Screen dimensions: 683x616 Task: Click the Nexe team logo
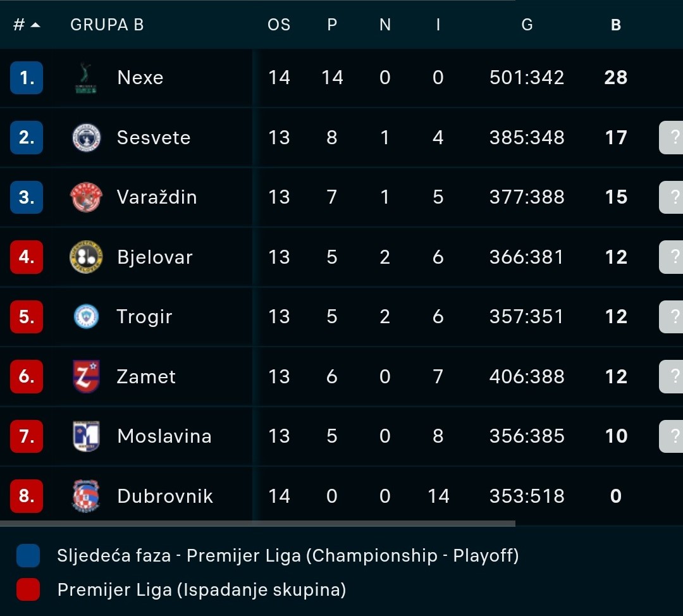tap(86, 78)
